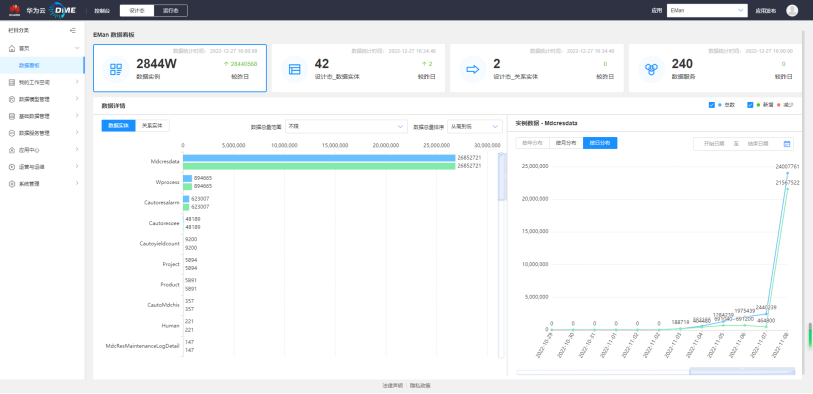Click the Huawei logo in the header
Viewport: 813px width, 394px height.
[14, 10]
